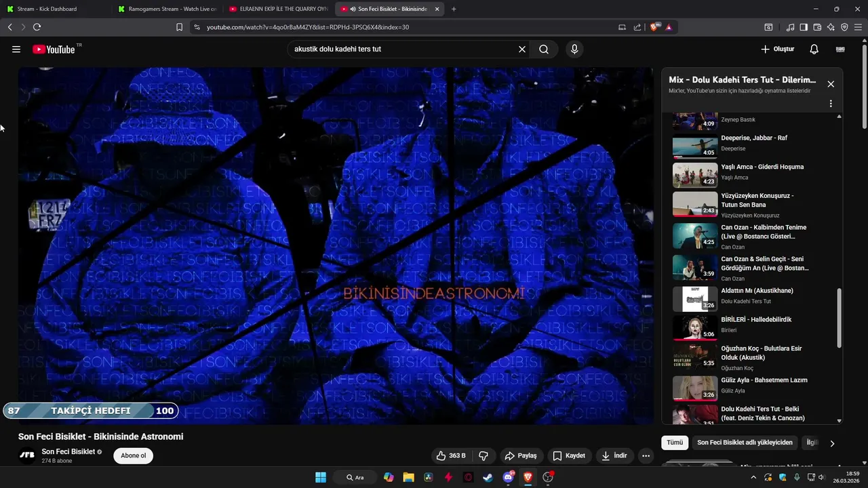The width and height of the screenshot is (868, 488).
Task: Subscribe with the Abone ol button
Action: 133,455
